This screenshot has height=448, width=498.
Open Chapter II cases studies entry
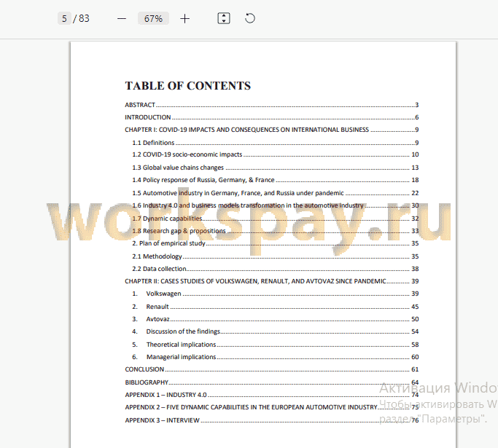[x=271, y=281]
